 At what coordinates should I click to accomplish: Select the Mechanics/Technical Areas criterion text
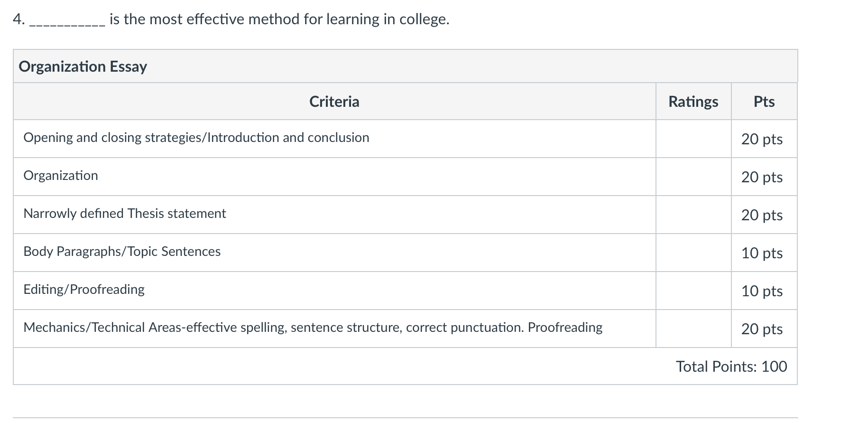coord(313,328)
